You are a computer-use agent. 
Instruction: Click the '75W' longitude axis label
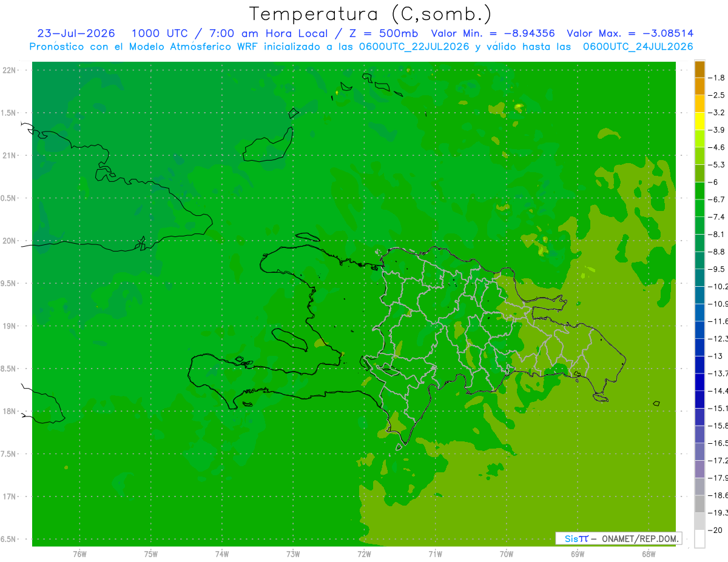151,554
